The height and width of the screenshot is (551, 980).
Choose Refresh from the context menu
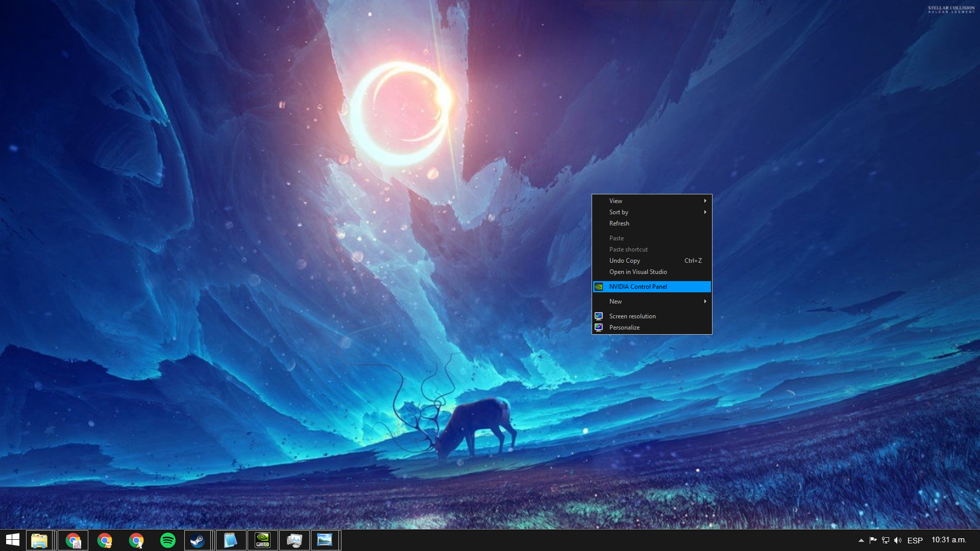coord(619,223)
